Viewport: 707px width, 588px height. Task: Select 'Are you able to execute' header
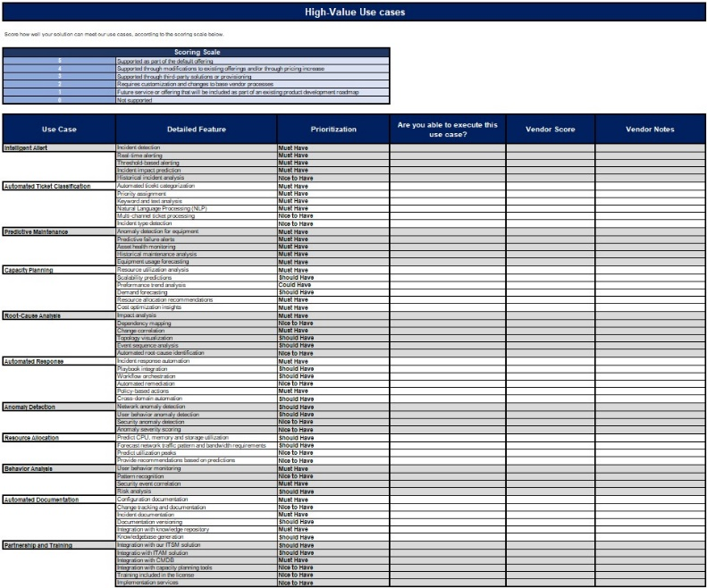click(x=447, y=130)
